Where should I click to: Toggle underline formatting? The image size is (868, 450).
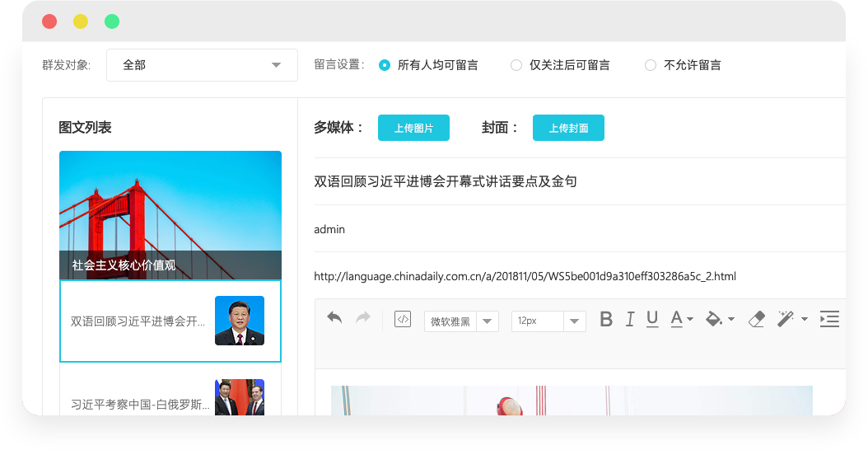(653, 319)
